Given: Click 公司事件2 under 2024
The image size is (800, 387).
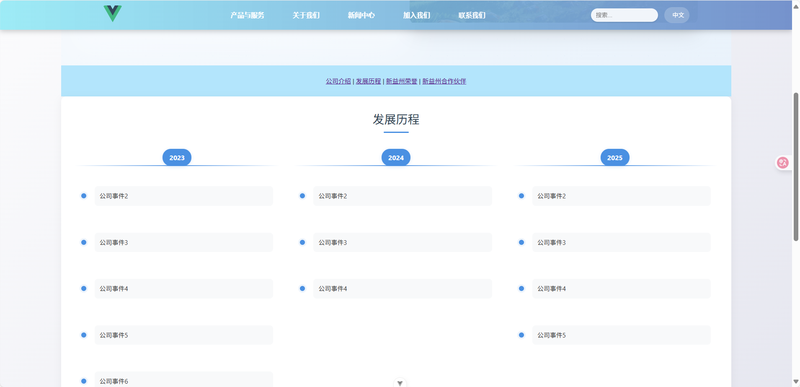Looking at the screenshot, I should [403, 196].
